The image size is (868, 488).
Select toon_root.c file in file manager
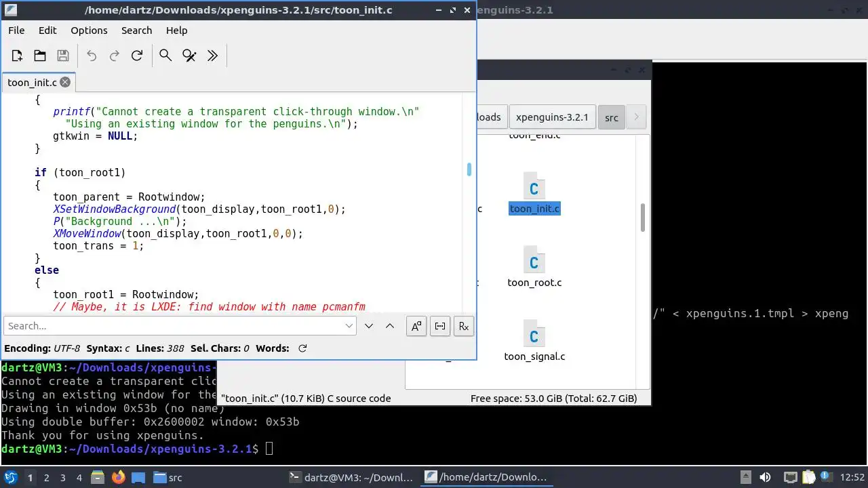tap(534, 268)
